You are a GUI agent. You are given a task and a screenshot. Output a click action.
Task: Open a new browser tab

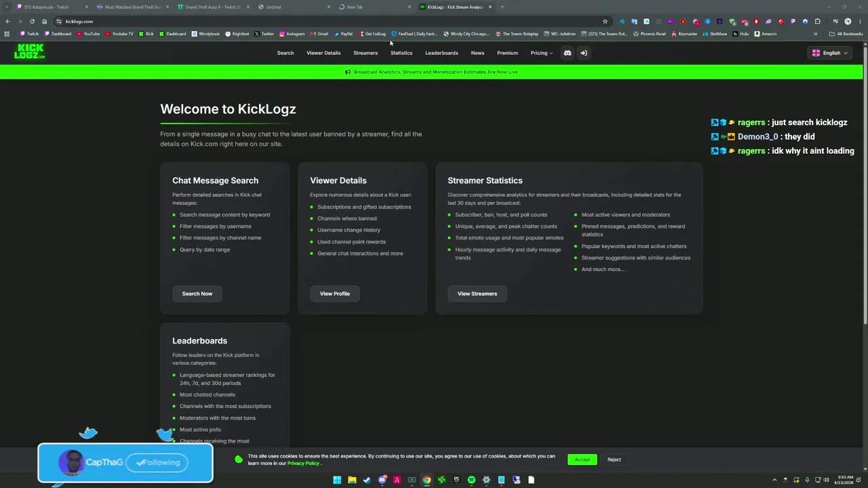click(502, 7)
